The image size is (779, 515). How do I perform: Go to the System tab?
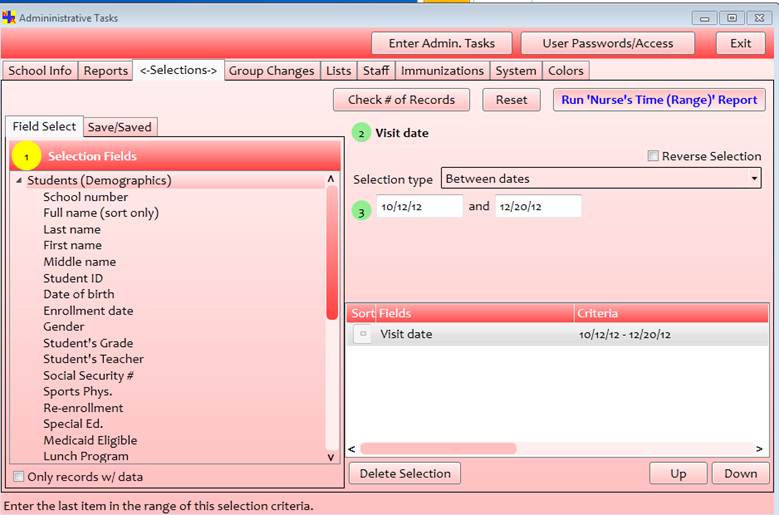[x=516, y=71]
